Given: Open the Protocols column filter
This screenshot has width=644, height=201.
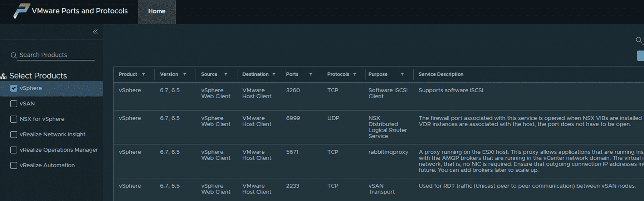Looking at the screenshot, I should [355, 74].
